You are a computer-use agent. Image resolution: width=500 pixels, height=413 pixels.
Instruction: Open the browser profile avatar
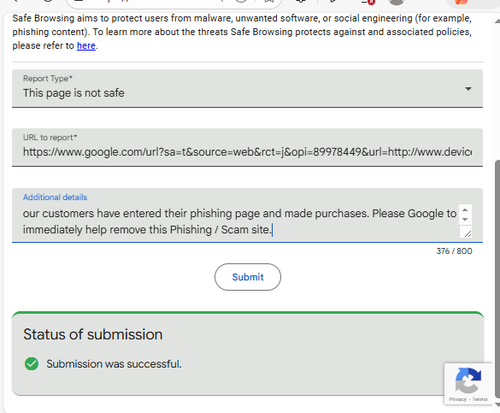(397, 2)
